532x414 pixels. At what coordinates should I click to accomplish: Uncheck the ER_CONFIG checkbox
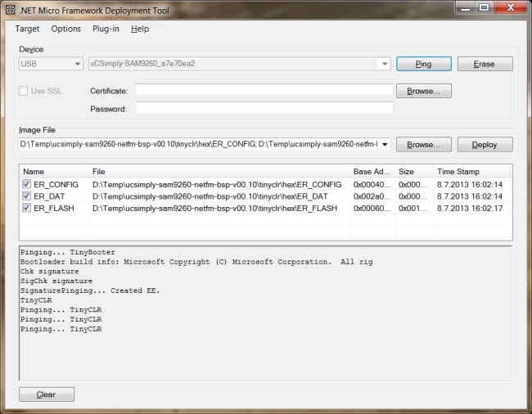tap(26, 184)
